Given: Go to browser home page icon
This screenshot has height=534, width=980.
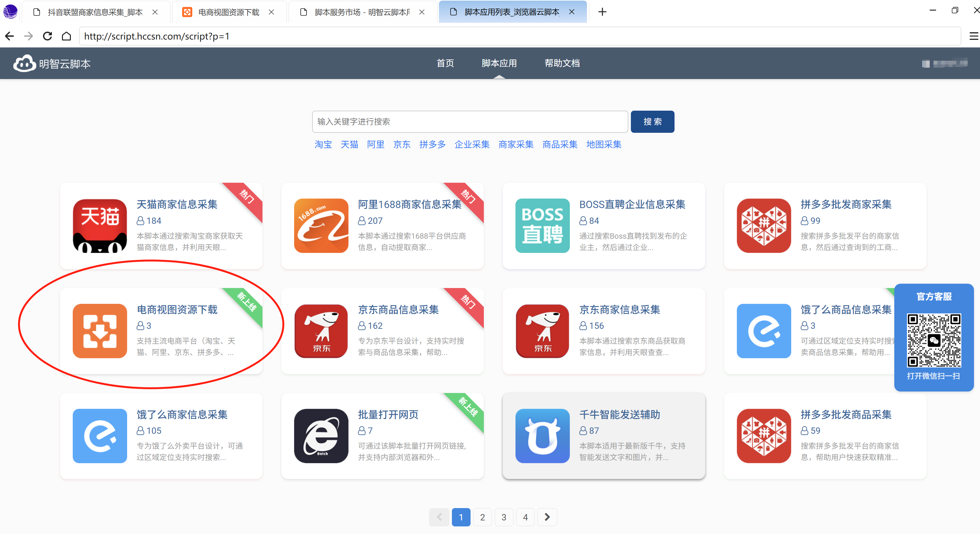Looking at the screenshot, I should (67, 36).
